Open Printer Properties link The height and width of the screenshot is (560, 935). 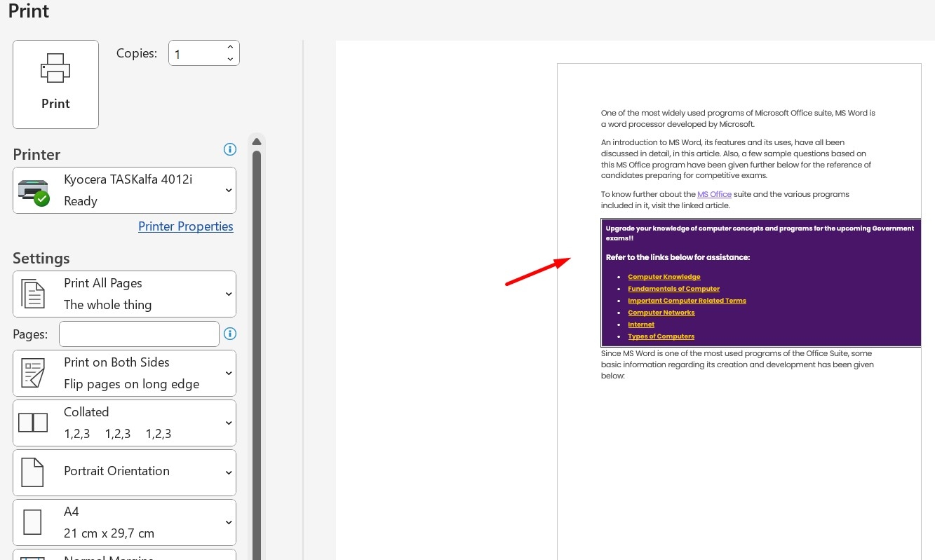point(186,226)
